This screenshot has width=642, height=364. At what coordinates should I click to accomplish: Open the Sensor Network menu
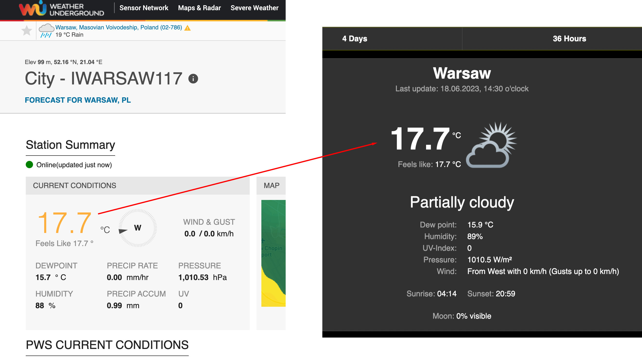(x=144, y=8)
